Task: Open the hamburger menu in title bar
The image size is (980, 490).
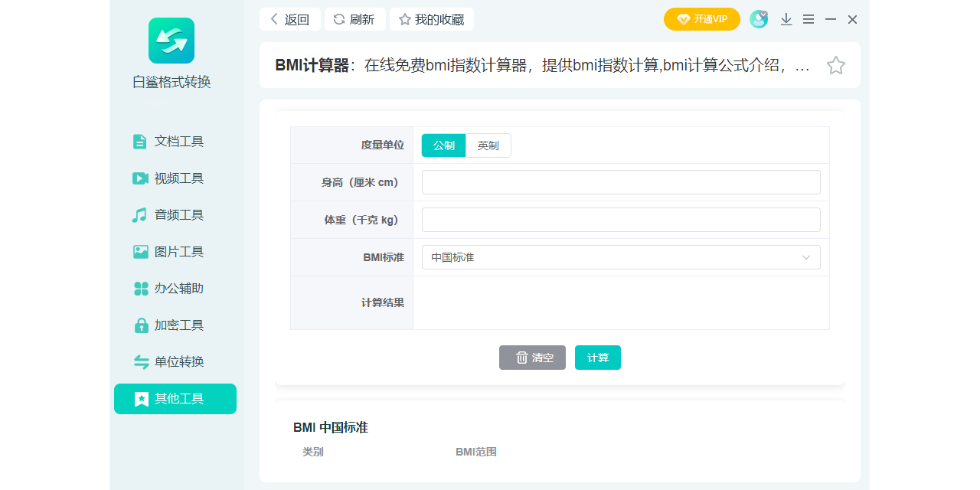Action: tap(808, 20)
